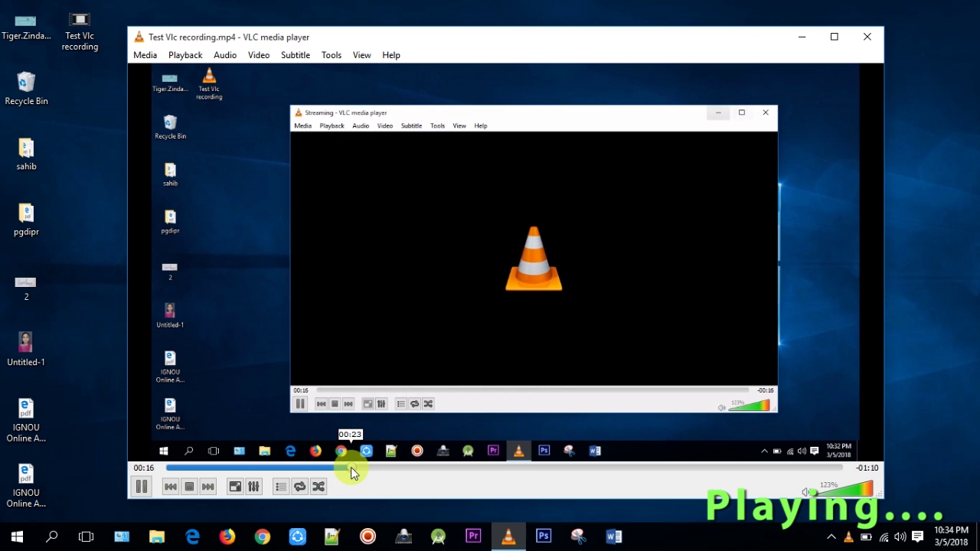Select Tiger.Zinda... desktop icon

[26, 26]
